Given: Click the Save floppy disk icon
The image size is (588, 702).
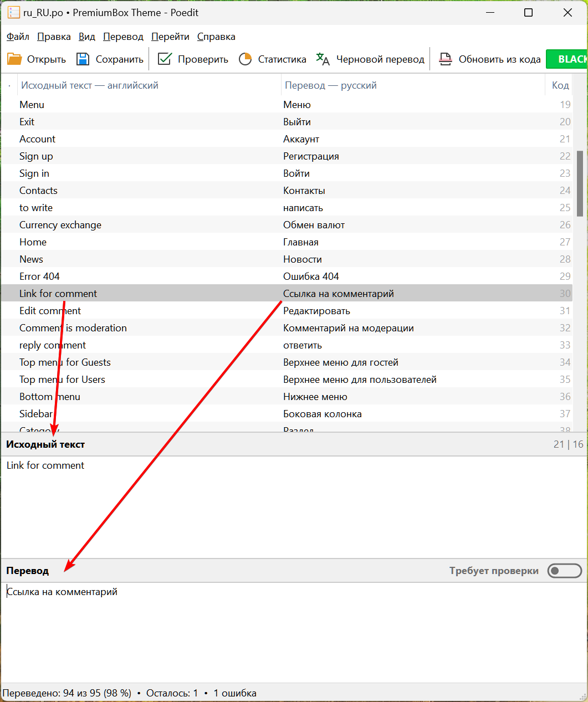Looking at the screenshot, I should coord(83,59).
